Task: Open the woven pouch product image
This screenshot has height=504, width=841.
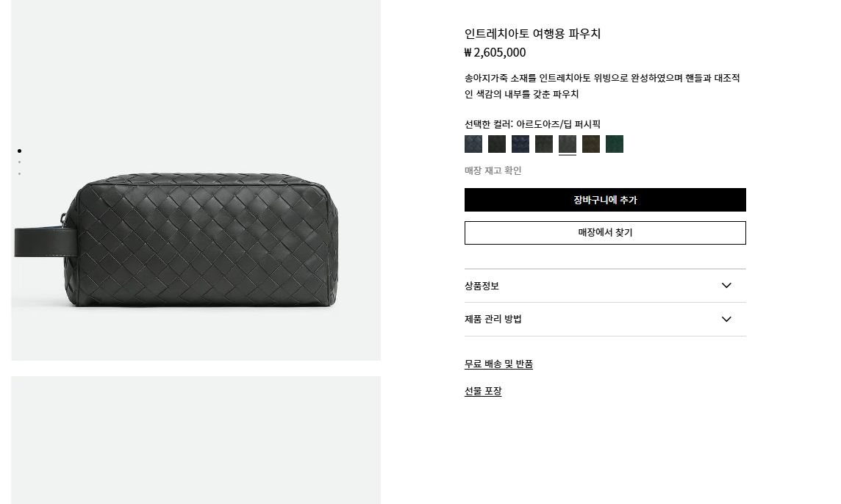Action: [196, 180]
